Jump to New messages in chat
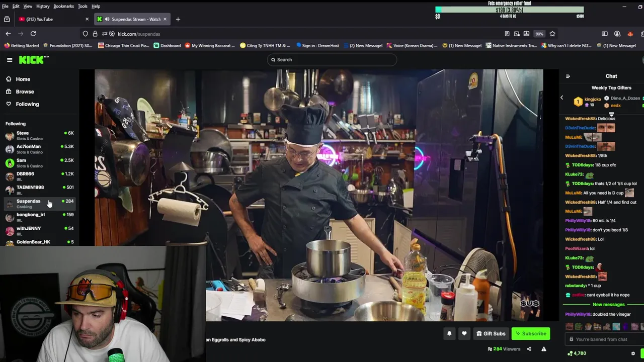The width and height of the screenshot is (644, 362). (608, 305)
